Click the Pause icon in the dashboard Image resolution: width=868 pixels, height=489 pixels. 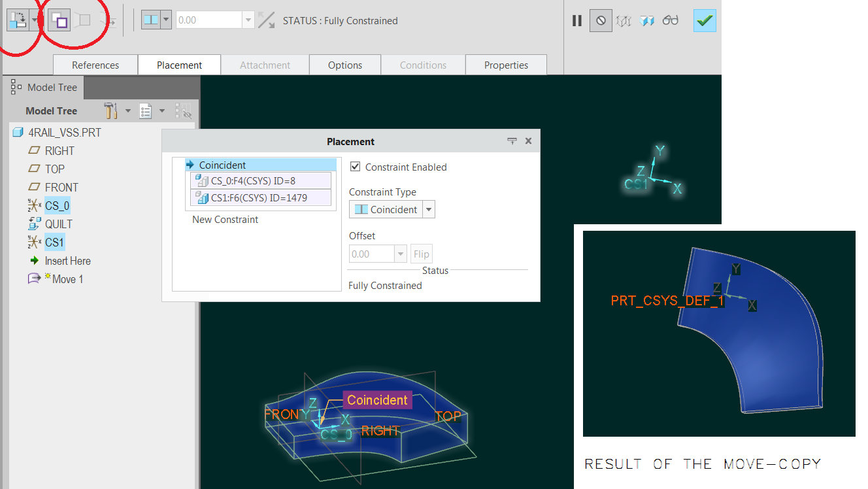577,20
